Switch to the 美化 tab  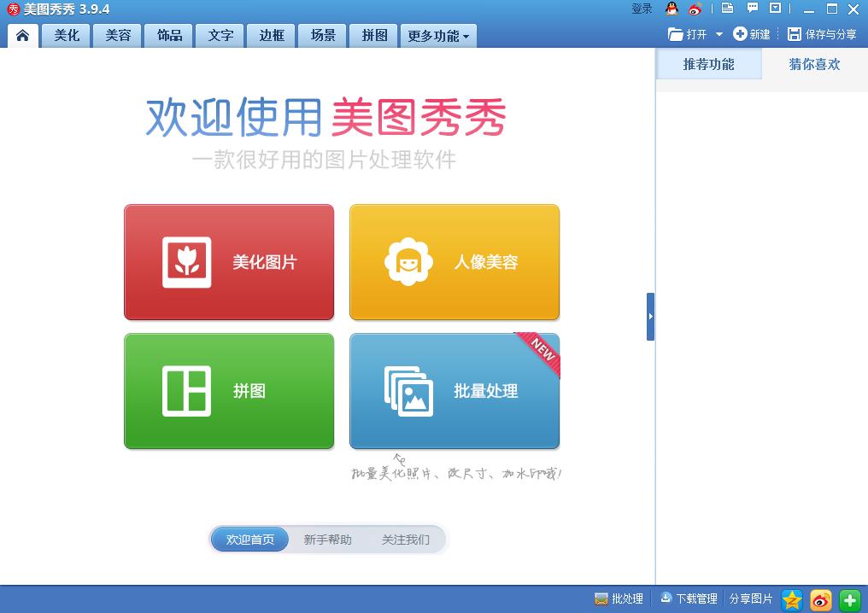(66, 35)
